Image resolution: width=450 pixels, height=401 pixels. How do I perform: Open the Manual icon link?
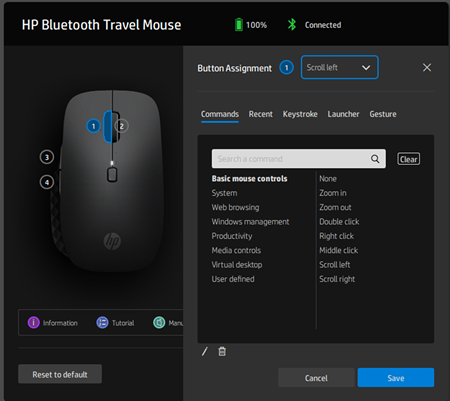pyautogui.click(x=159, y=322)
